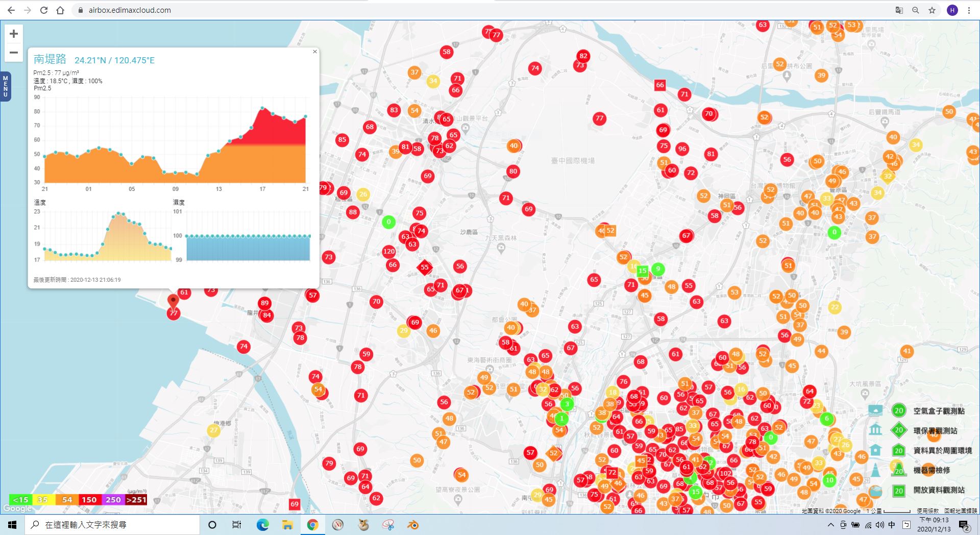Click the red 150 color scale swatch
Image resolution: width=980 pixels, height=535 pixels.
[x=89, y=500]
